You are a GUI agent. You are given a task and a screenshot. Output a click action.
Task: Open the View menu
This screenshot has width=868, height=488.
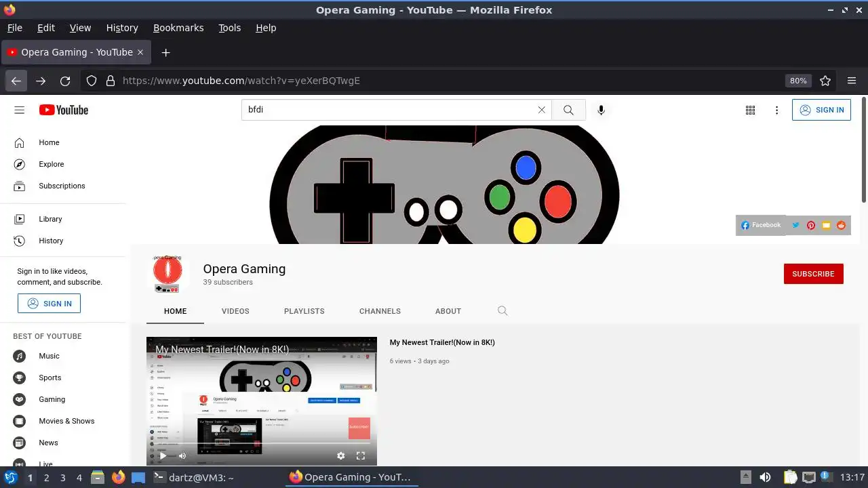(x=80, y=28)
